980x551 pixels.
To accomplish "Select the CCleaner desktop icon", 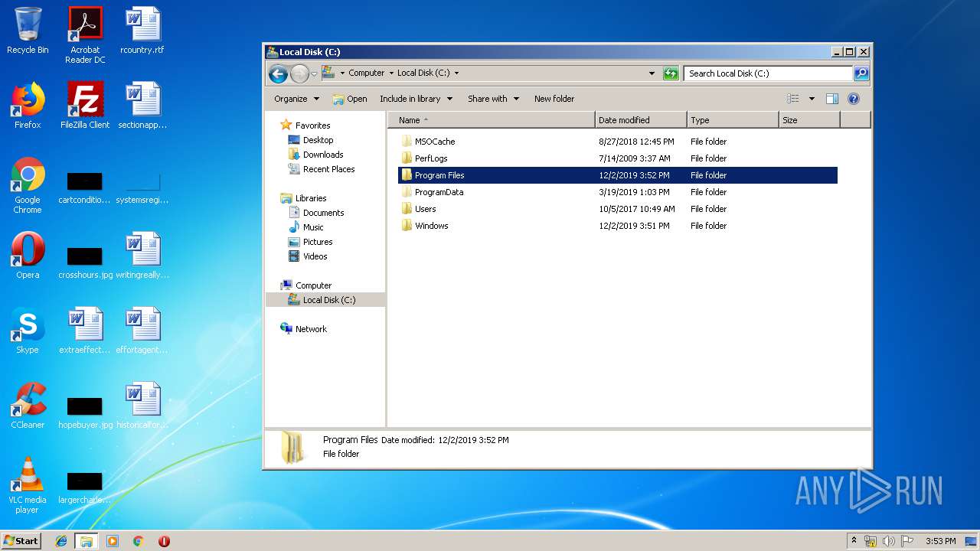I will coord(28,406).
